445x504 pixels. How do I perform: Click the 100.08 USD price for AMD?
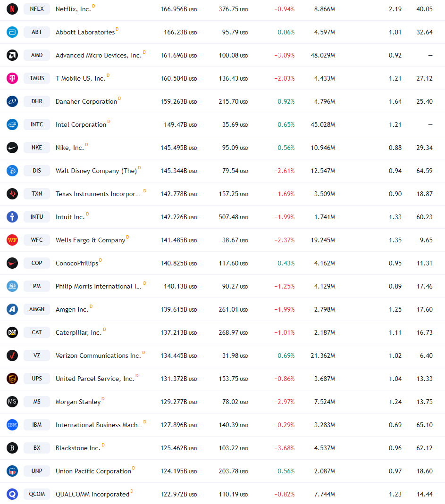point(233,55)
